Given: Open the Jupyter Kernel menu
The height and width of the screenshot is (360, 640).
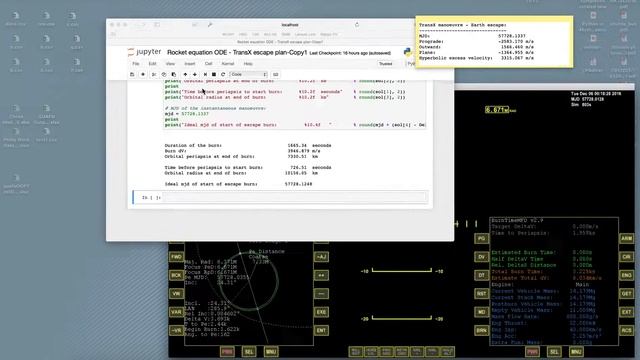Looking at the screenshot, I should click(x=228, y=64).
